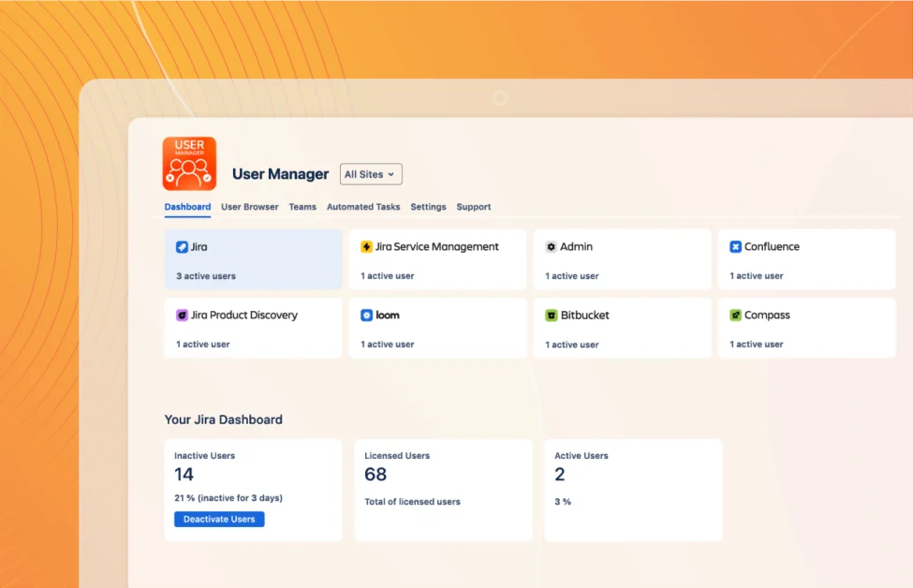This screenshot has width=913, height=588.
Task: Open the Teams tab
Action: [302, 207]
